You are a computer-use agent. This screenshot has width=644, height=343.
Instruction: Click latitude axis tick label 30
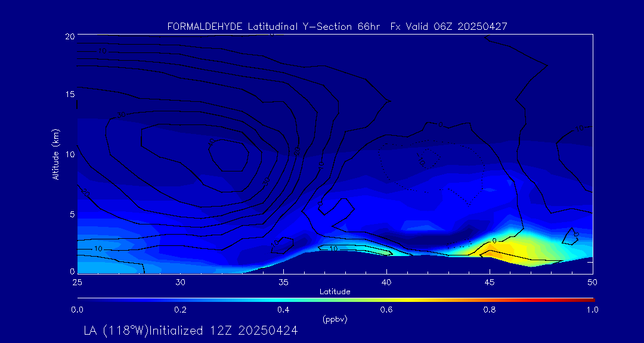[180, 282]
